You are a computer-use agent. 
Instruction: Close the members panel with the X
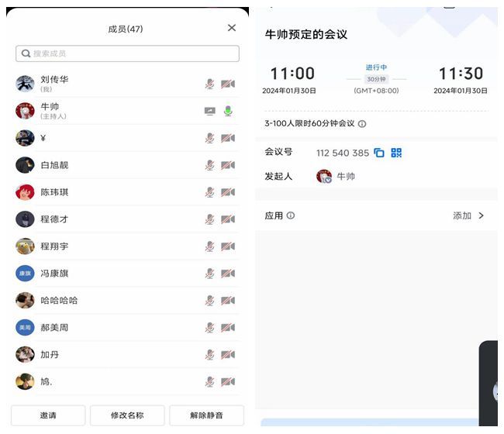tap(231, 28)
